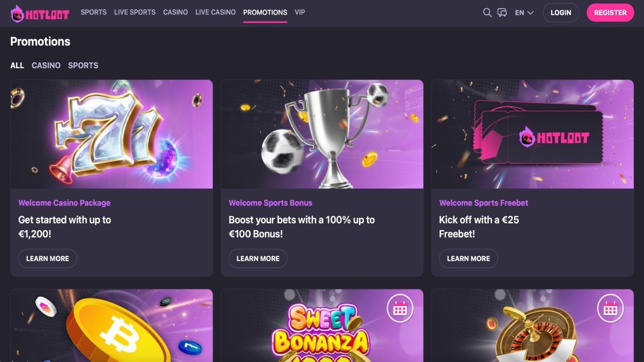
Task: Open the live chat bubble icon
Action: 502,12
